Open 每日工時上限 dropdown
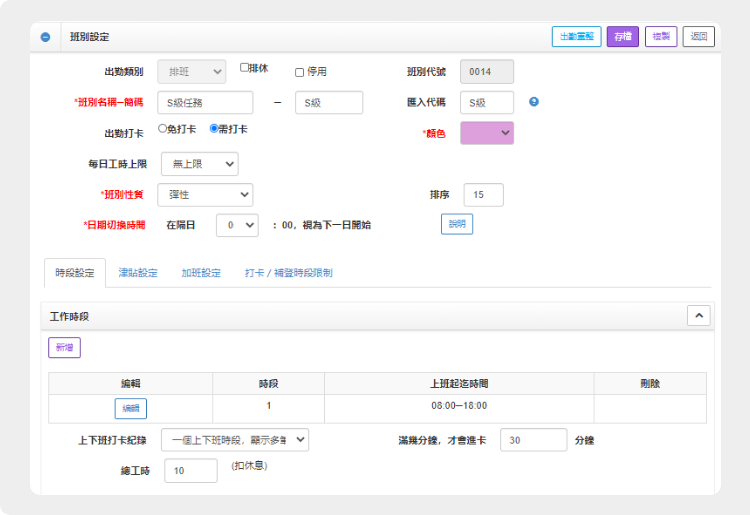 (199, 164)
